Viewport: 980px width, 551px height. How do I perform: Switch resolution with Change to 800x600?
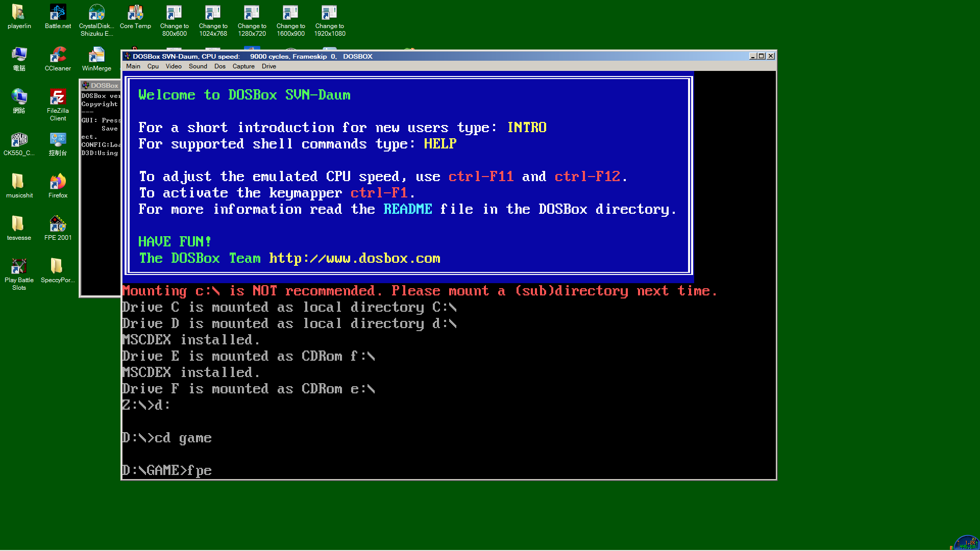(174, 13)
